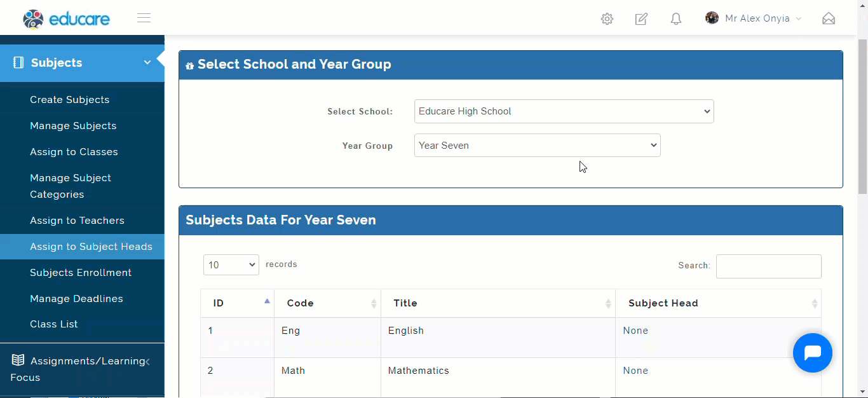Screen dimensions: 868x398
Task: Click the edit pencil icon in header
Action: pos(641,19)
